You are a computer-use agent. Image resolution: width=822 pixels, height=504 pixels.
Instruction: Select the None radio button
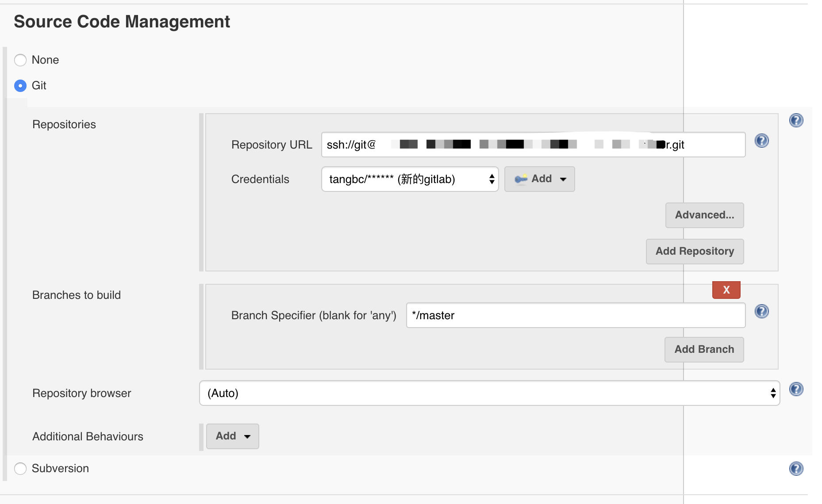pyautogui.click(x=20, y=60)
